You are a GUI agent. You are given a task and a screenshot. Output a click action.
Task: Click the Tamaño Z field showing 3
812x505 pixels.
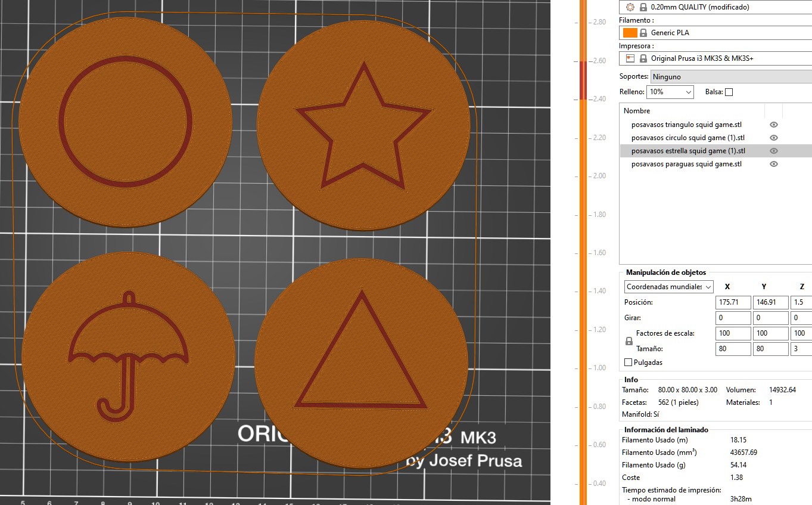click(x=801, y=349)
